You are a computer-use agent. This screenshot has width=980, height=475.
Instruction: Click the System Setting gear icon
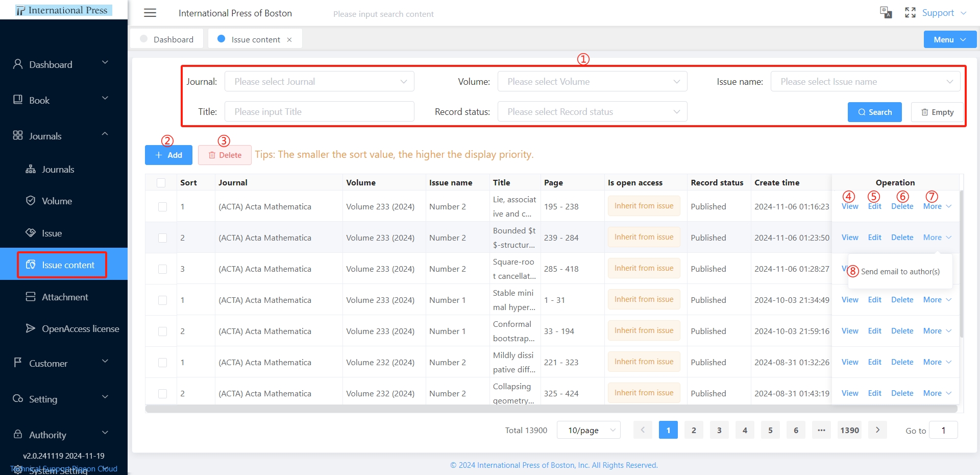pyautogui.click(x=18, y=469)
